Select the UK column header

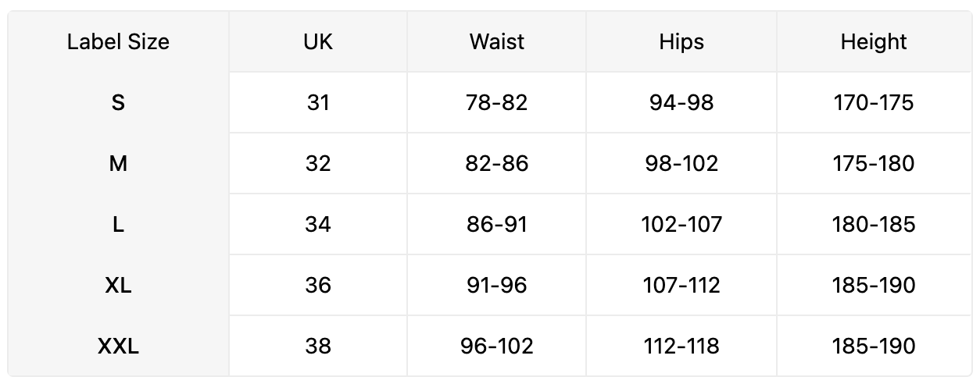[x=318, y=41]
